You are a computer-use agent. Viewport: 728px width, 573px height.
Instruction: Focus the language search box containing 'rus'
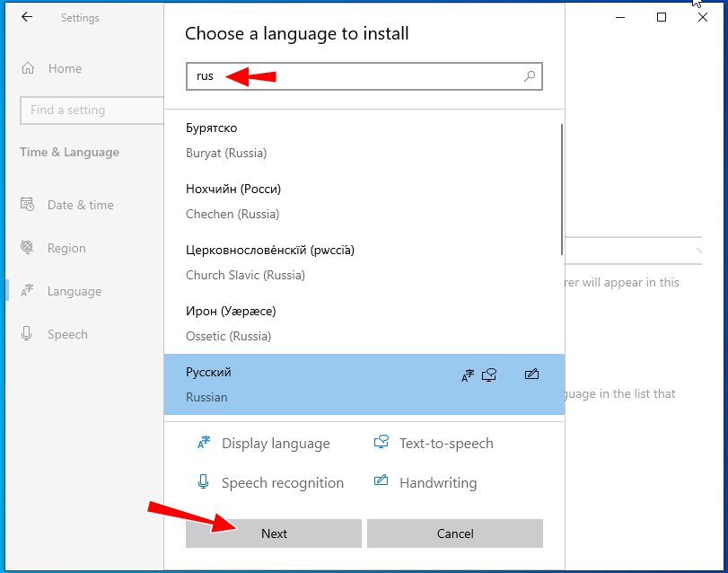364,76
